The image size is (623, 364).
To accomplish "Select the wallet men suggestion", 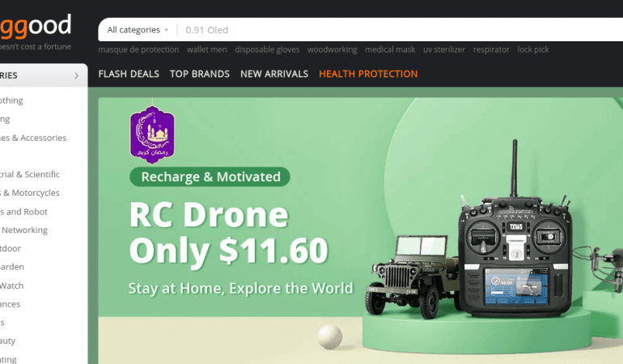I will click(206, 49).
